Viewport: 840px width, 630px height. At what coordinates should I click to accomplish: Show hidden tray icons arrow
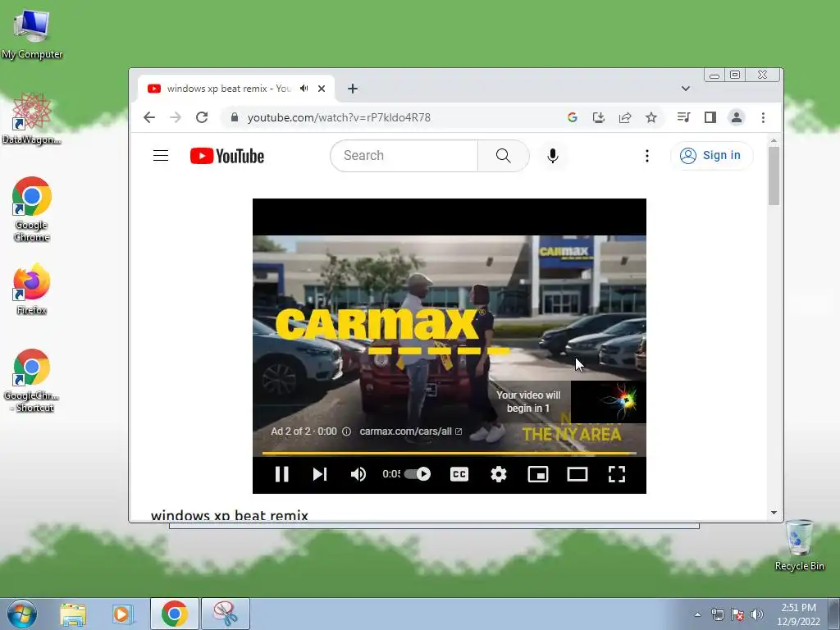coord(697,614)
